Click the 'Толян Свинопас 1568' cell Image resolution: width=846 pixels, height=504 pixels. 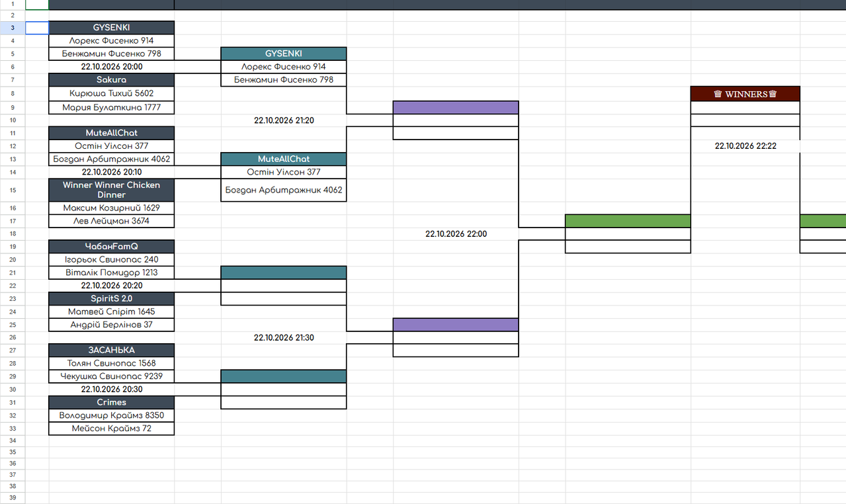point(112,363)
